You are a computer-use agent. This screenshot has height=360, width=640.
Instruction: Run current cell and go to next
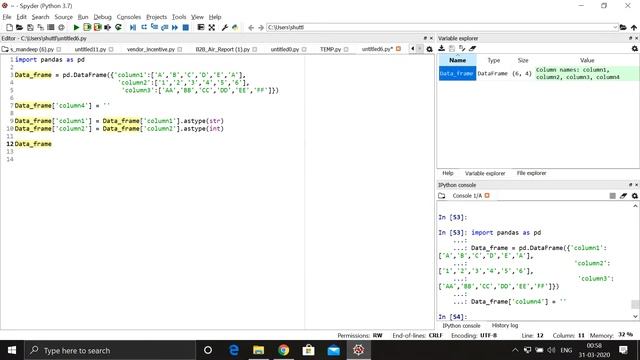97,27
